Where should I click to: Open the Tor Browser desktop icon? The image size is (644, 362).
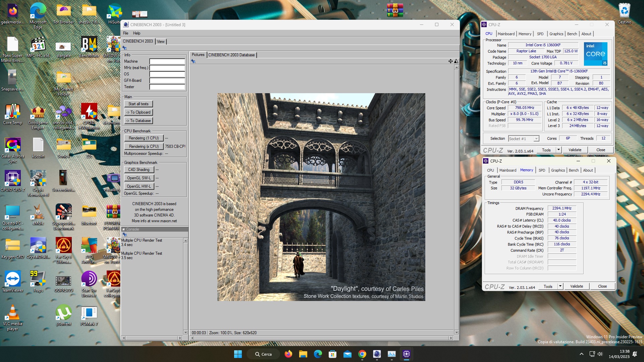(63, 14)
